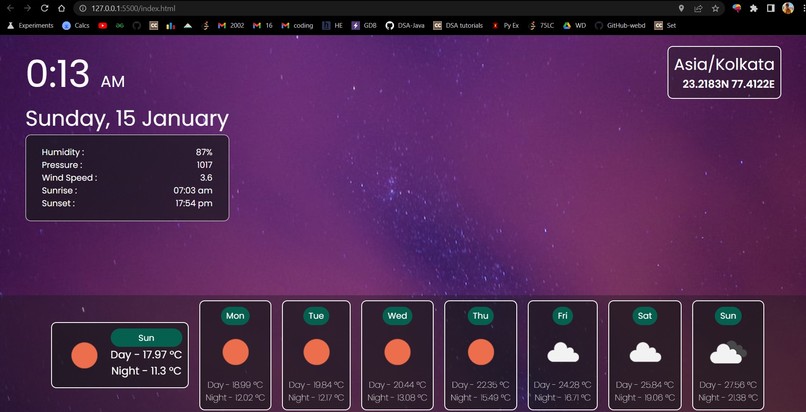The width and height of the screenshot is (806, 412).
Task: Open the GDB bookmark
Action: [x=364, y=25]
